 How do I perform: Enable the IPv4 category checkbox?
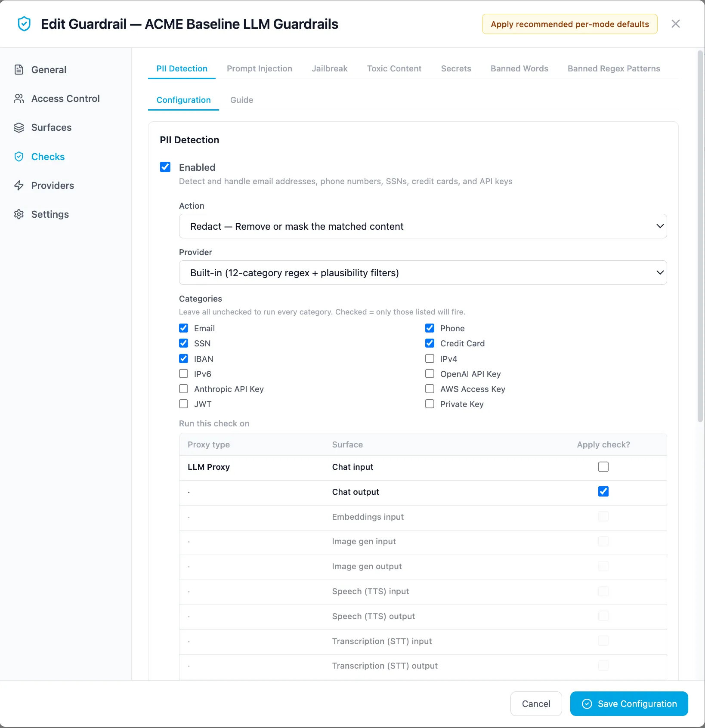(x=430, y=358)
